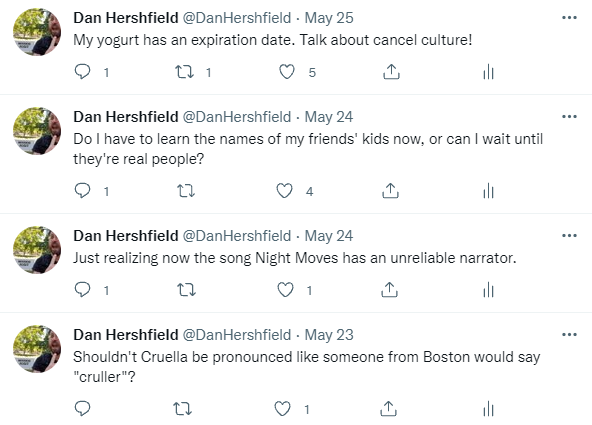Viewport: 592px width, 425px height.
Task: Open more options on the friends' kids tweet
Action: point(569,117)
